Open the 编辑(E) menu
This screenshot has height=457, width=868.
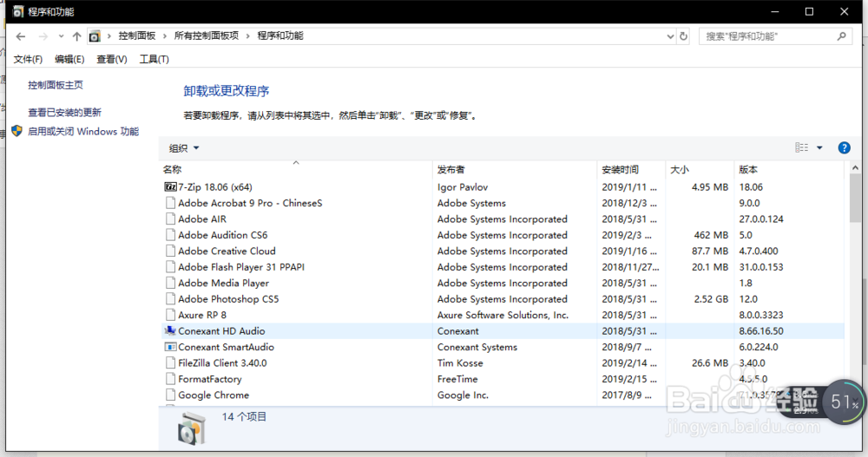(x=69, y=59)
